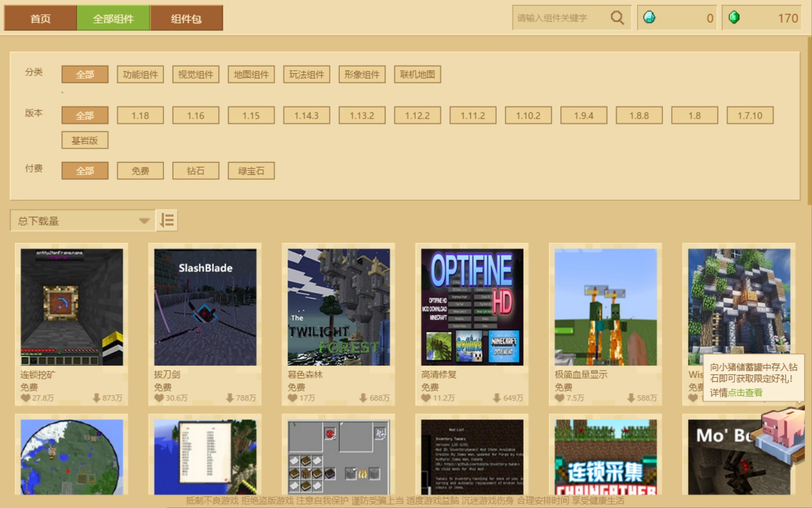812x508 pixels.
Task: Switch to 全部组件 tab
Action: pos(113,18)
